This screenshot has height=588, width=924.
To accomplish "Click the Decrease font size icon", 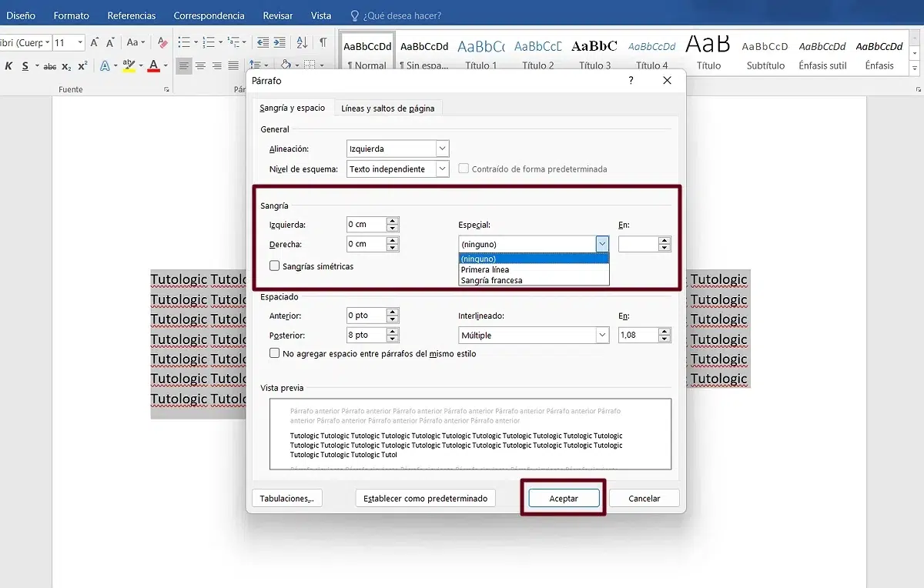I will (x=110, y=43).
